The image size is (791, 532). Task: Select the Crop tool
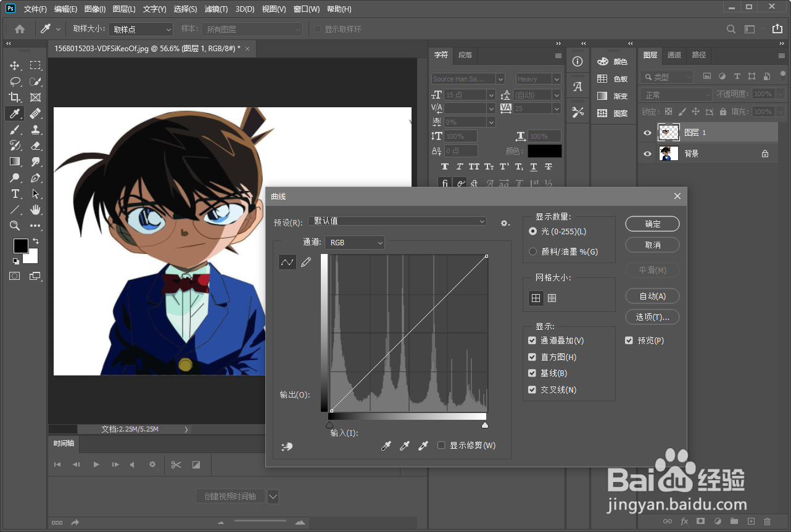tap(15, 97)
